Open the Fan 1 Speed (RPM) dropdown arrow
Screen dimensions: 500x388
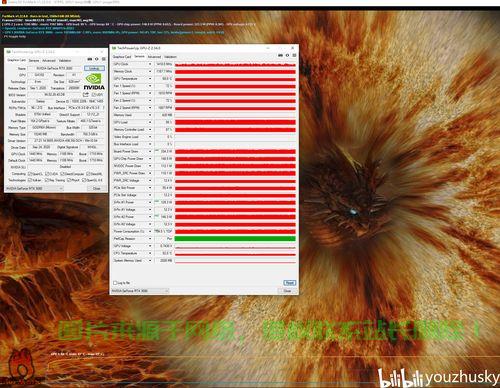(x=150, y=93)
